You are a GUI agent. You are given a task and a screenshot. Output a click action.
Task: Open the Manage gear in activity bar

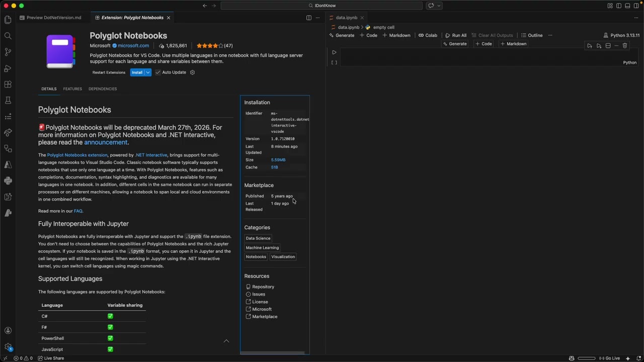(8, 346)
